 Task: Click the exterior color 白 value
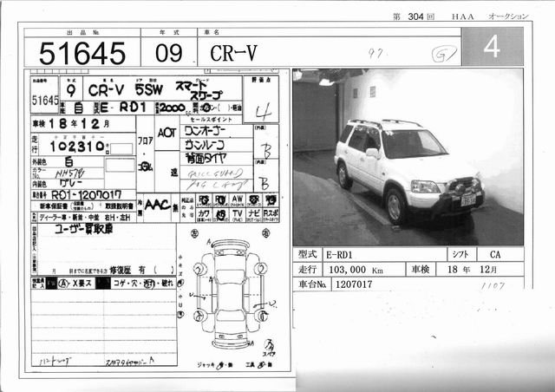pyautogui.click(x=69, y=162)
